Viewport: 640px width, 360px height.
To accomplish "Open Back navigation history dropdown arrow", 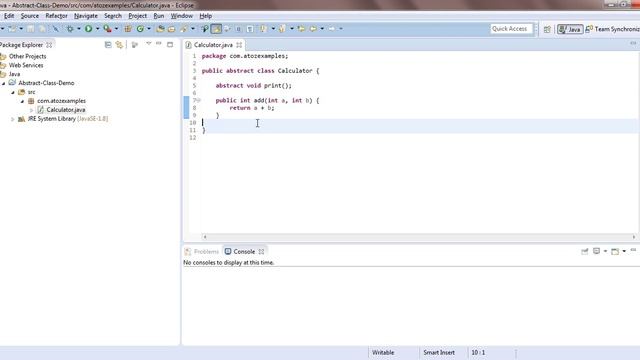I will tap(322, 29).
